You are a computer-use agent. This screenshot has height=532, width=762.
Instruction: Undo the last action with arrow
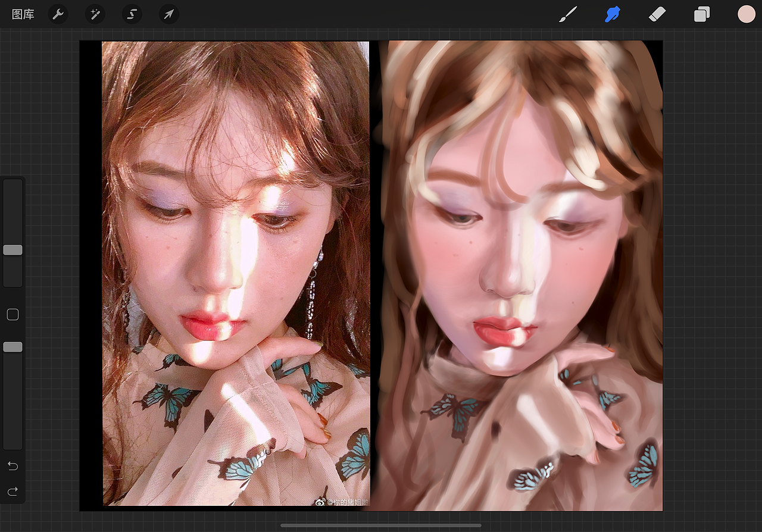click(x=13, y=465)
